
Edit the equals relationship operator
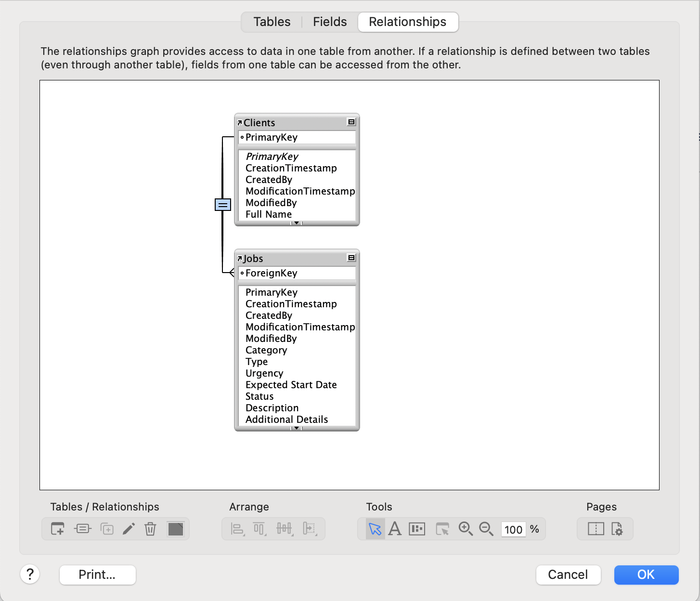pyautogui.click(x=222, y=204)
